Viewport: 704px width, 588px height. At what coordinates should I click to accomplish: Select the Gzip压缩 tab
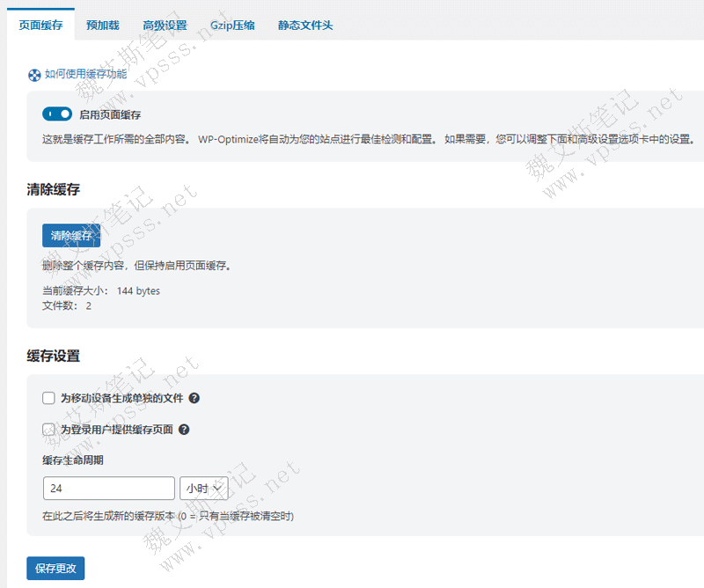click(232, 26)
